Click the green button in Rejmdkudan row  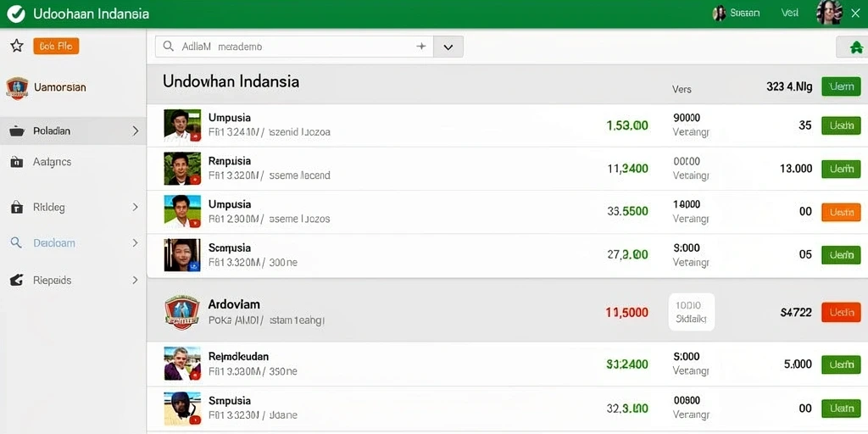tap(841, 364)
